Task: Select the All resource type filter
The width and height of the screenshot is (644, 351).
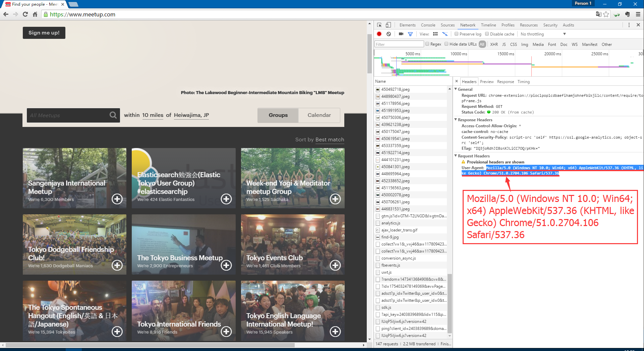Action: (482, 44)
